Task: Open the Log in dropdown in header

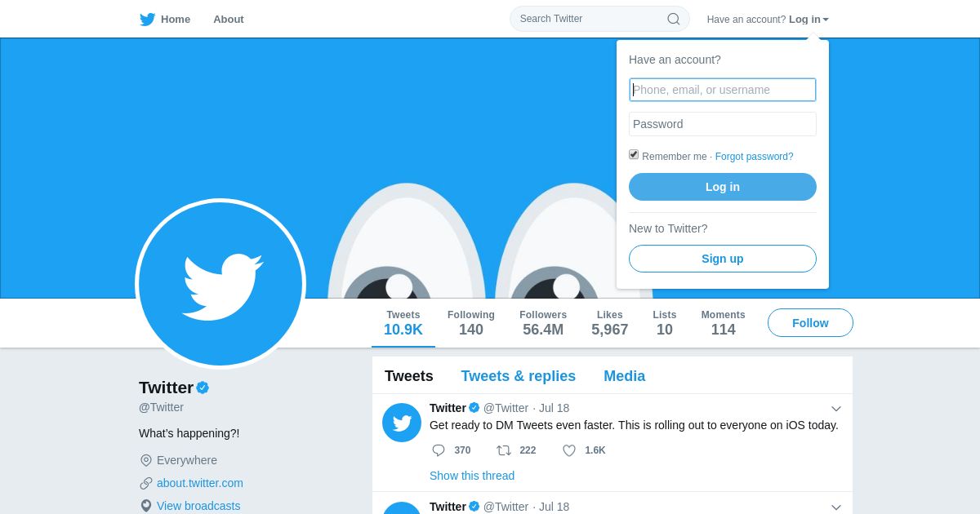Action: coord(808,19)
